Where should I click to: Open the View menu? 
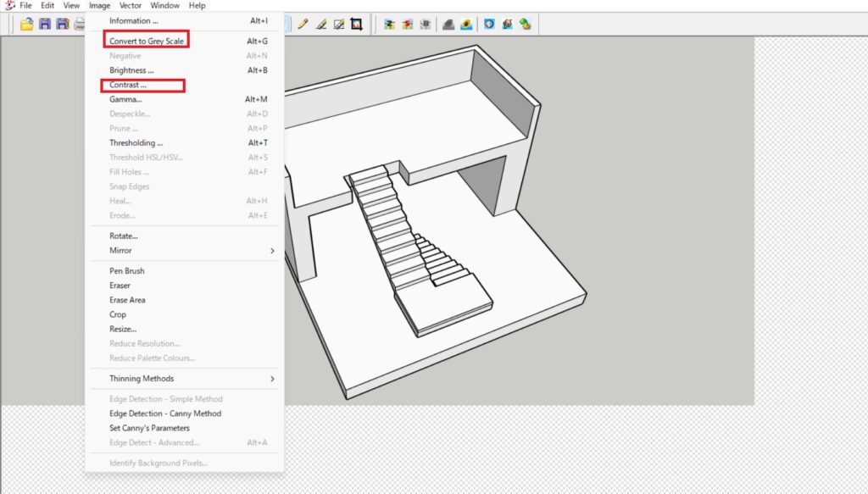pyautogui.click(x=71, y=6)
